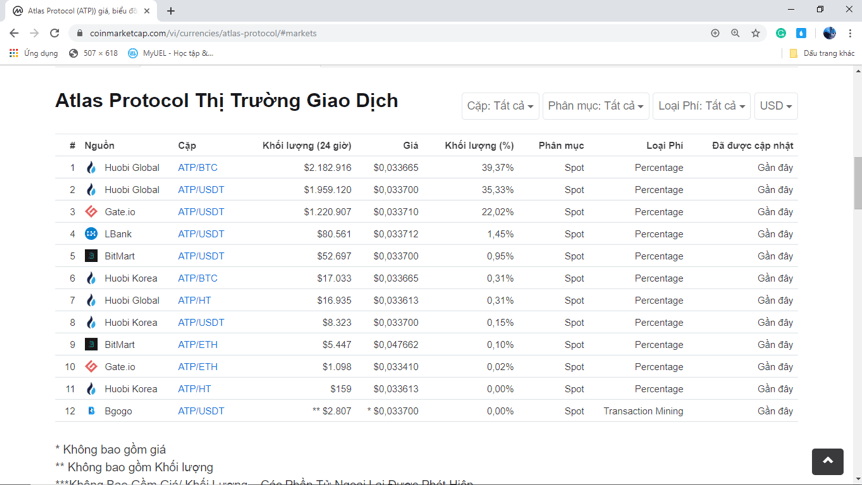
Task: Sort by Khối lượng (%) header
Action: (479, 146)
